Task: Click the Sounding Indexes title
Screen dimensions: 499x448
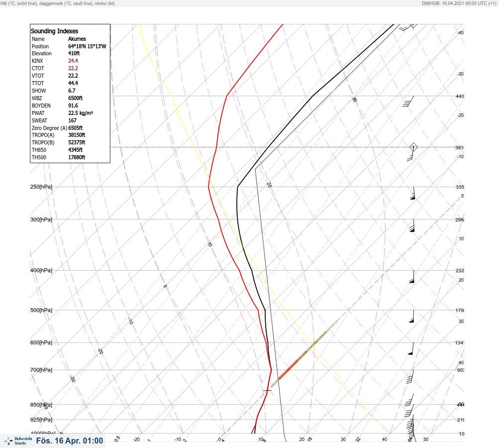Action: tap(54, 31)
